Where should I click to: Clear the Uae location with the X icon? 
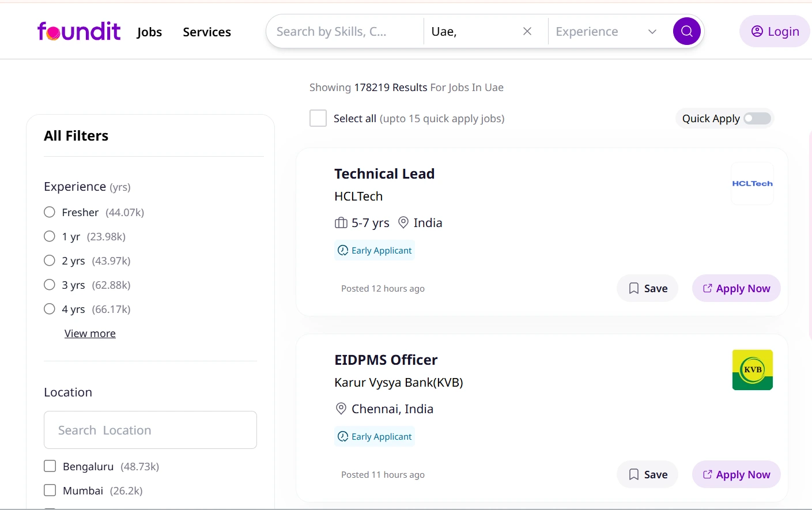point(527,31)
